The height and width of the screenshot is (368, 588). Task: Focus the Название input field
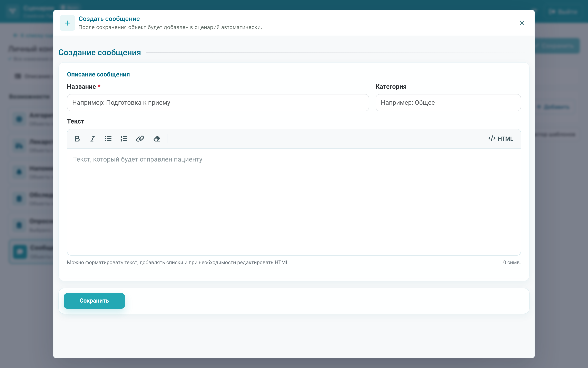(x=218, y=103)
